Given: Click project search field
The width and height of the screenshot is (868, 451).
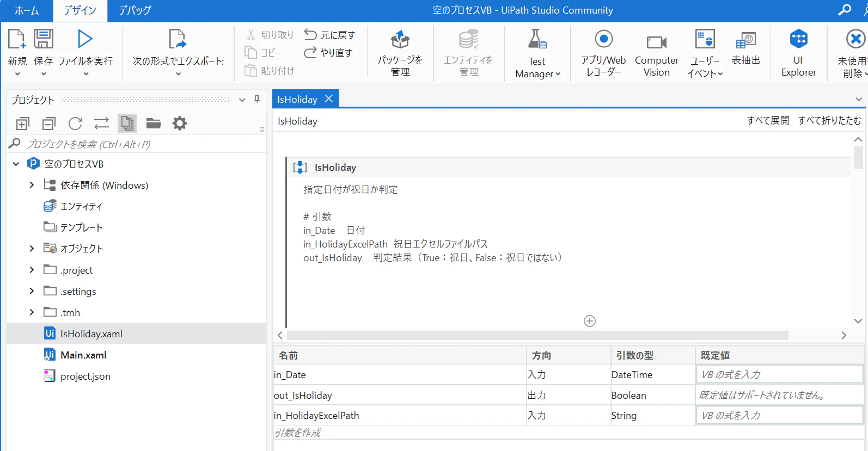Looking at the screenshot, I should 136,144.
